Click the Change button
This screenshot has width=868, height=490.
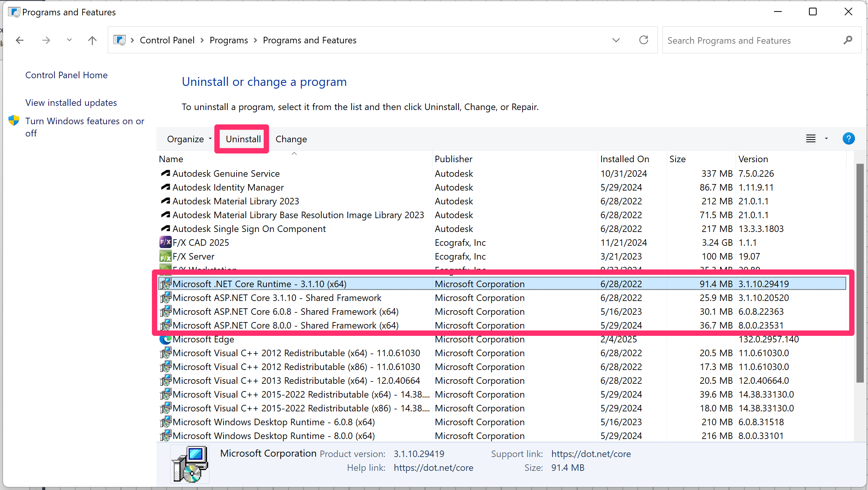tap(291, 139)
